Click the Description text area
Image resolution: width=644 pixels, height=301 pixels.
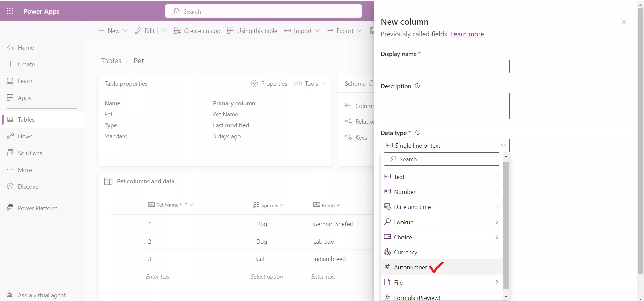click(x=445, y=106)
